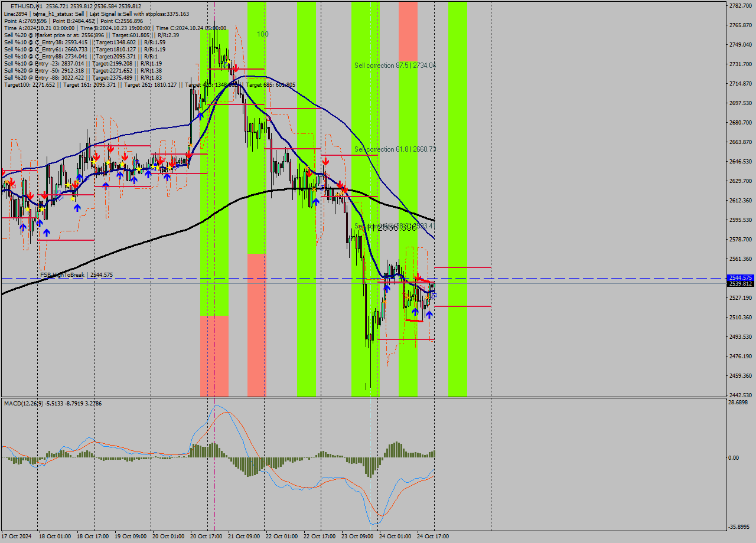Click the 'Sell %10 @ C_Entry61: 2660.733' line
756x543 pixels.
pyautogui.click(x=84, y=49)
